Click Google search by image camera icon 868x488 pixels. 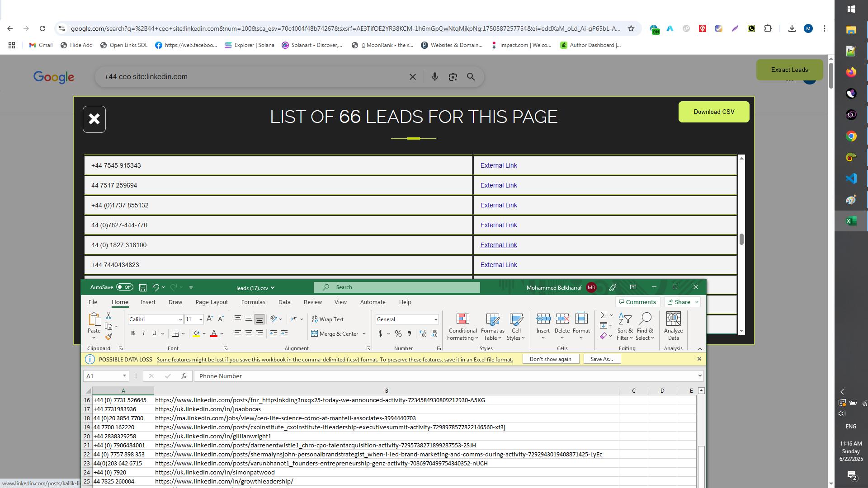tap(453, 77)
